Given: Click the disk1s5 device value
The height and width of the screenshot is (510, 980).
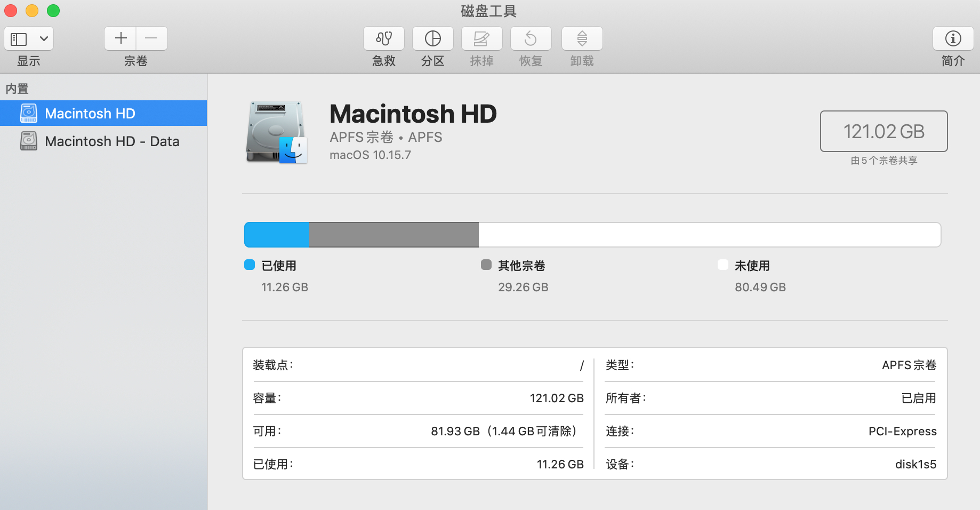Looking at the screenshot, I should tap(915, 464).
